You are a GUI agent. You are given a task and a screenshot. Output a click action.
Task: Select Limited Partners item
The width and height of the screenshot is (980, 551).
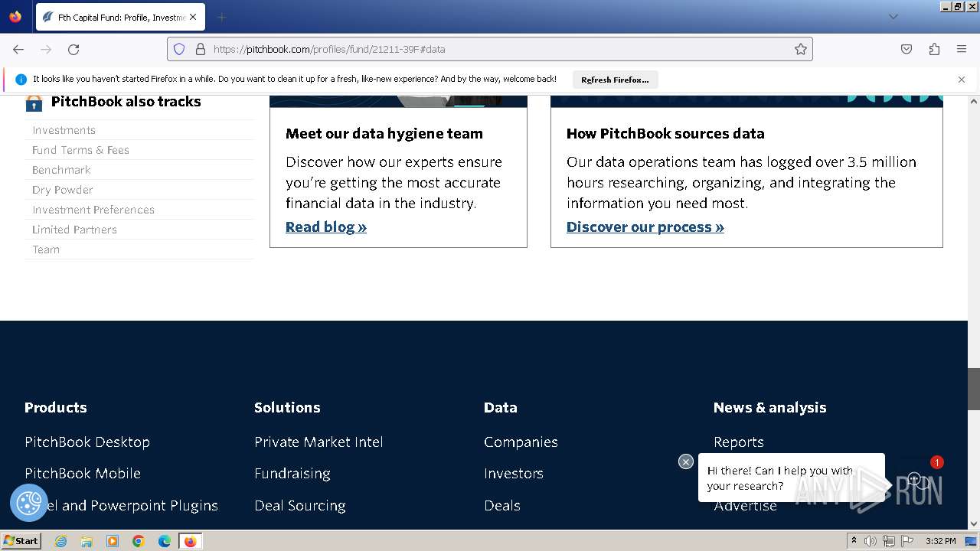(x=74, y=230)
